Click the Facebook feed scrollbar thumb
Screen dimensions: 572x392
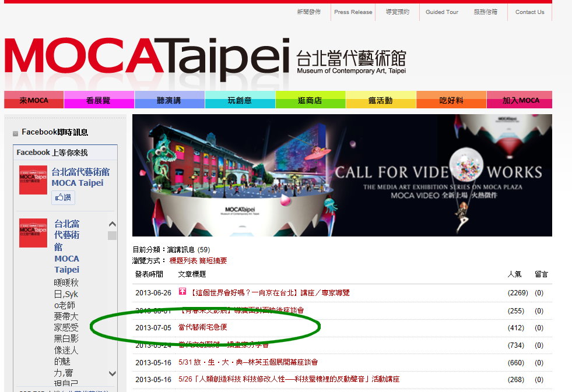click(x=113, y=236)
